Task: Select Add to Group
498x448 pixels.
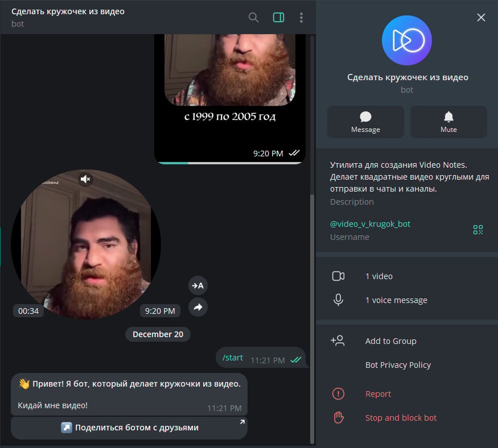Action: point(407,341)
